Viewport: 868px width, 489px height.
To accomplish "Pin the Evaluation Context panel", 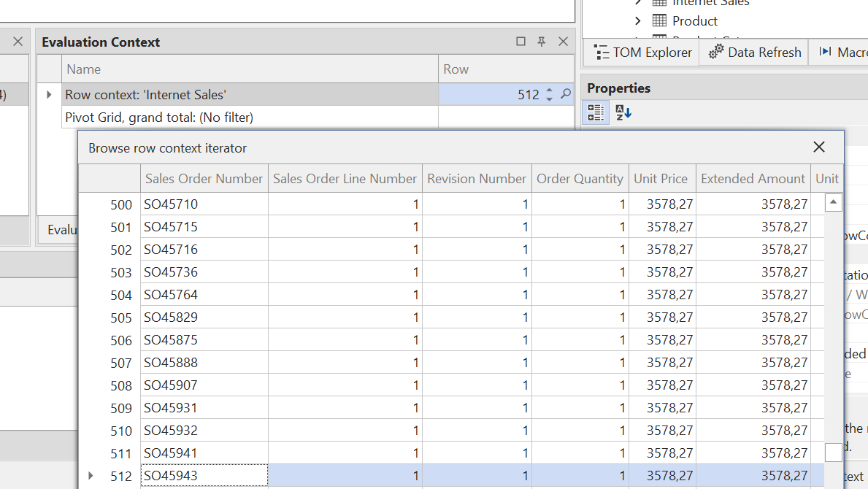I will [542, 42].
